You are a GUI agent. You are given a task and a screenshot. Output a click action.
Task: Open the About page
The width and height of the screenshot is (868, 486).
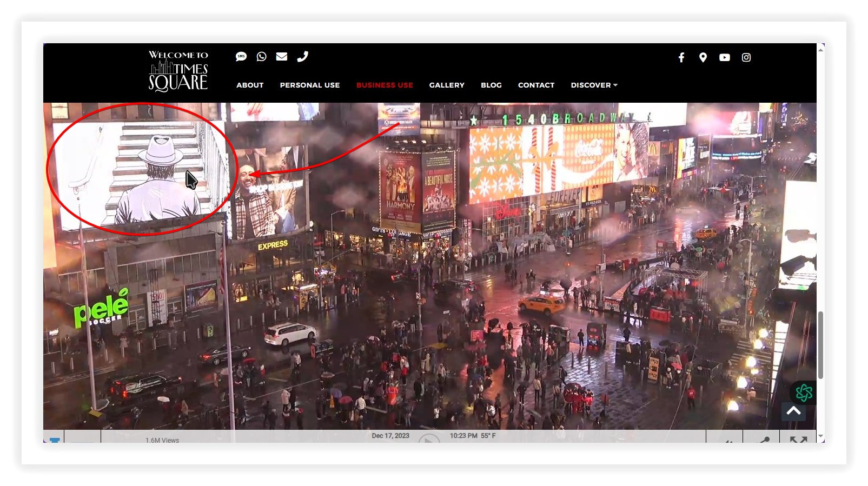[250, 85]
